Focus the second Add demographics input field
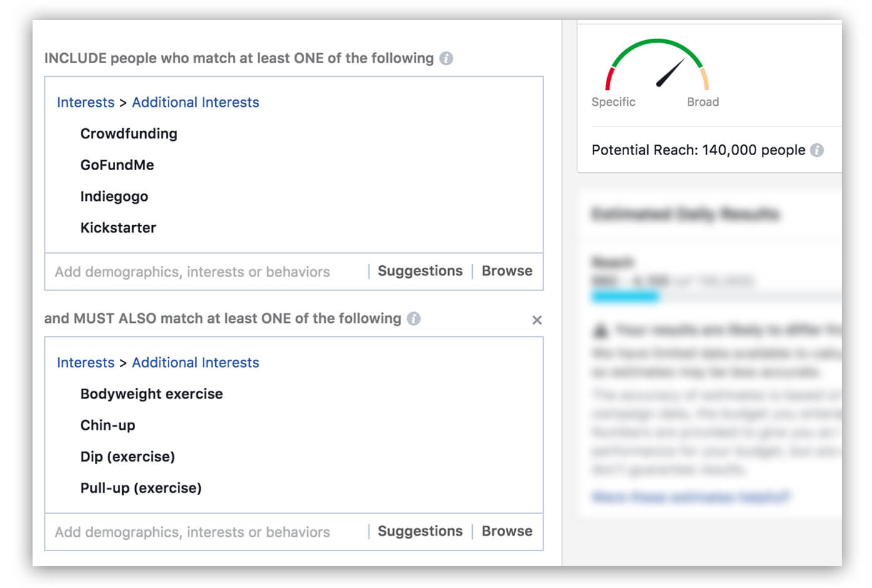Screen dimensions: 872x588 pos(192,532)
